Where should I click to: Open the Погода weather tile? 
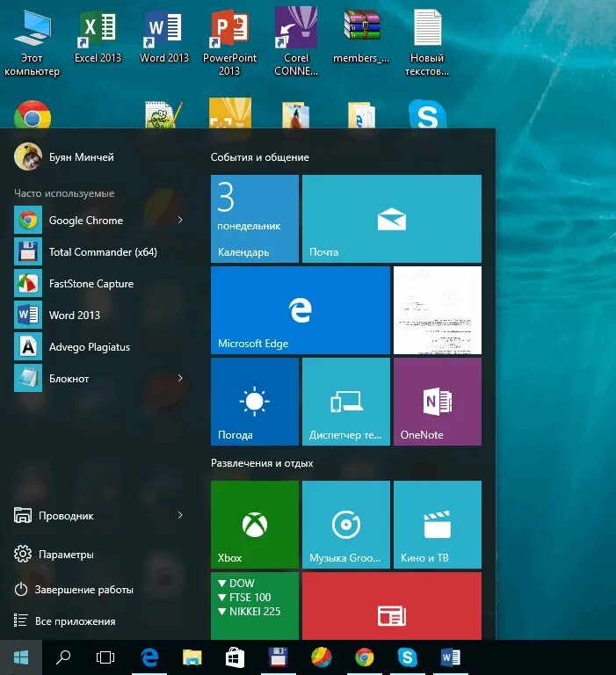[255, 402]
